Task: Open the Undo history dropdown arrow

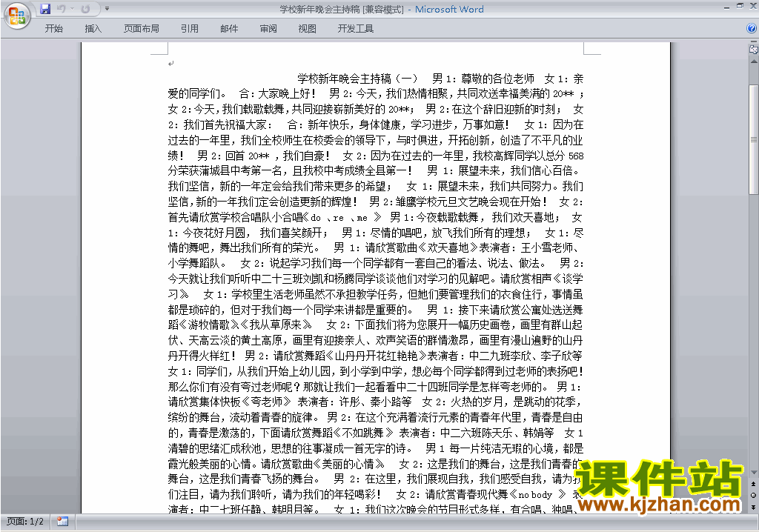Action: pyautogui.click(x=72, y=9)
